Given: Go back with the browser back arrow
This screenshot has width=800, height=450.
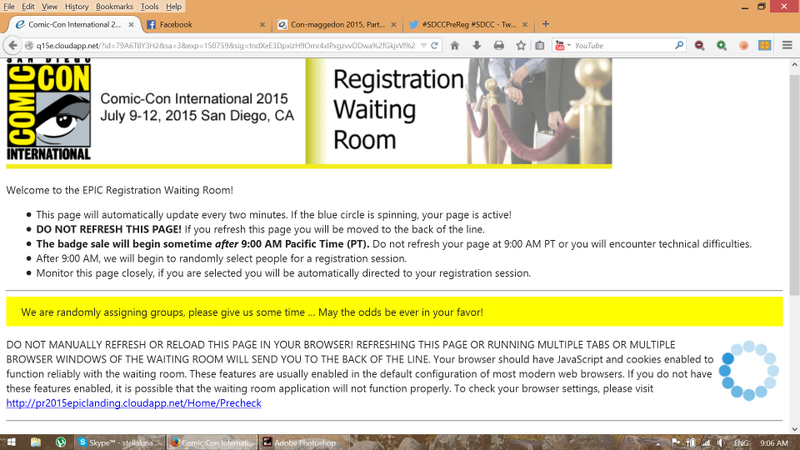Looking at the screenshot, I should click(x=13, y=45).
